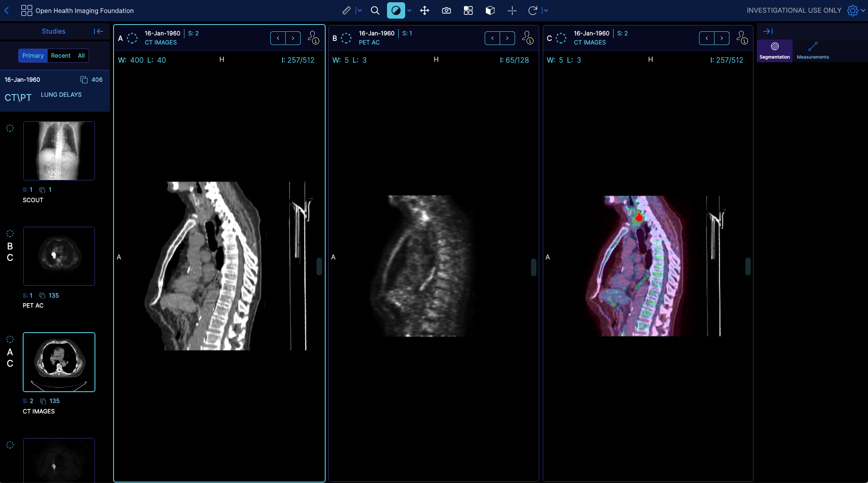868x483 pixels.
Task: Open patient info in viewport A
Action: (x=313, y=38)
